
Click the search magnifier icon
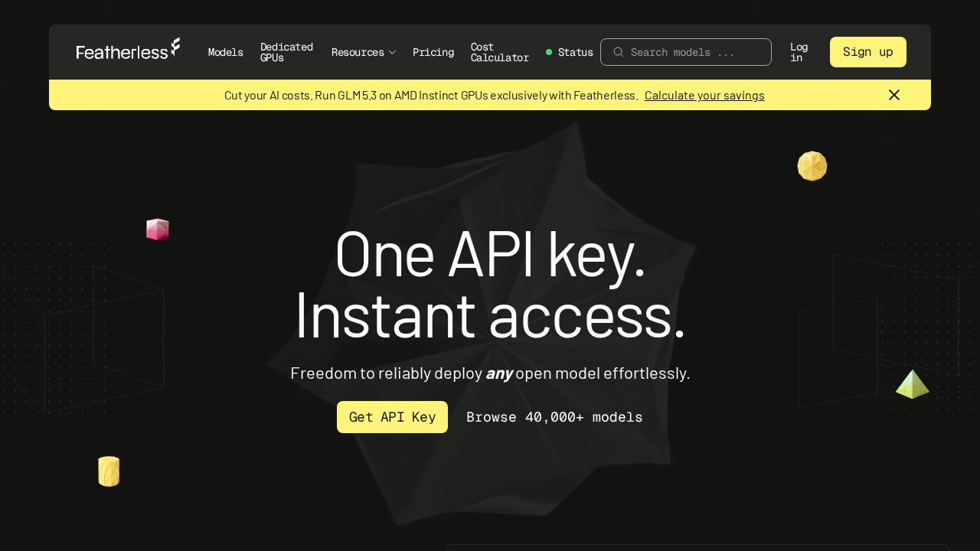(619, 52)
